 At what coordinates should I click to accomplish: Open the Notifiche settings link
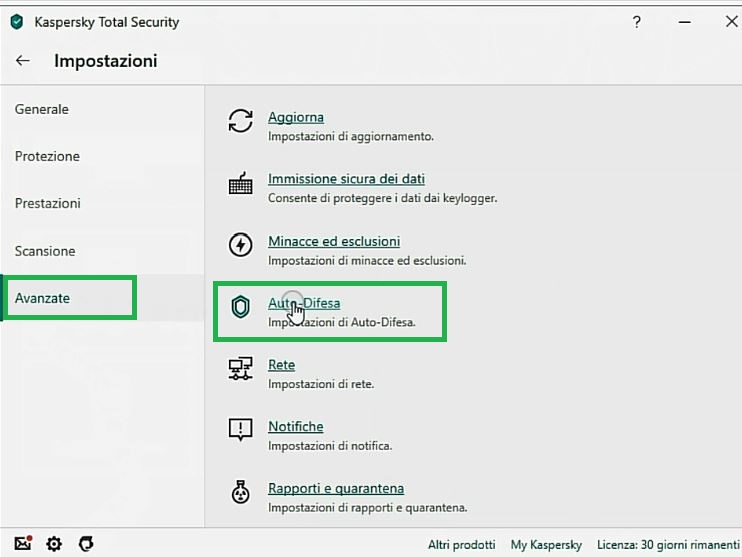coord(296,426)
